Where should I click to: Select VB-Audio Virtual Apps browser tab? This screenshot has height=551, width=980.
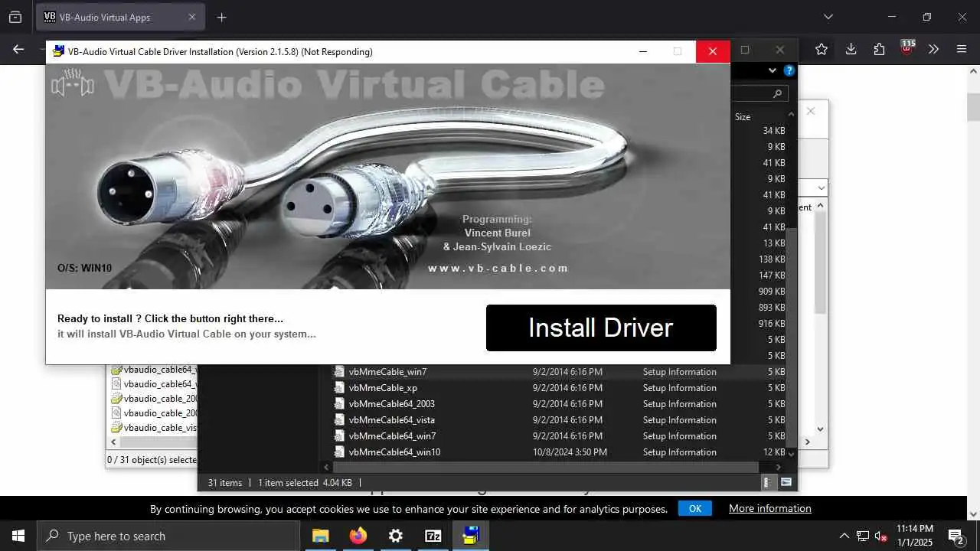(x=120, y=17)
